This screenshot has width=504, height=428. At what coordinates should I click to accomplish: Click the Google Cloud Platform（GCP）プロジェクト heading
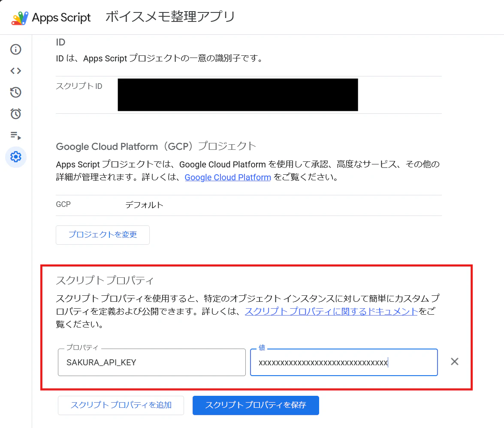point(156,146)
